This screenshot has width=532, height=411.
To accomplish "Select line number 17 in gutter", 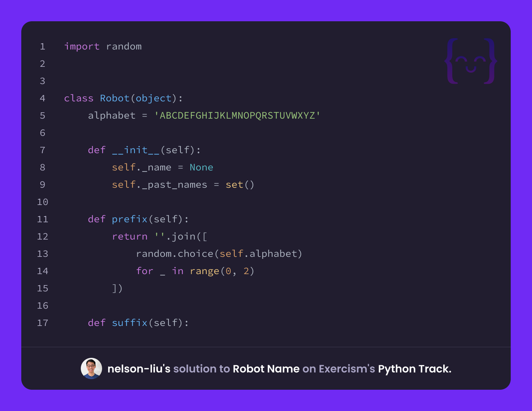I will 43,323.
